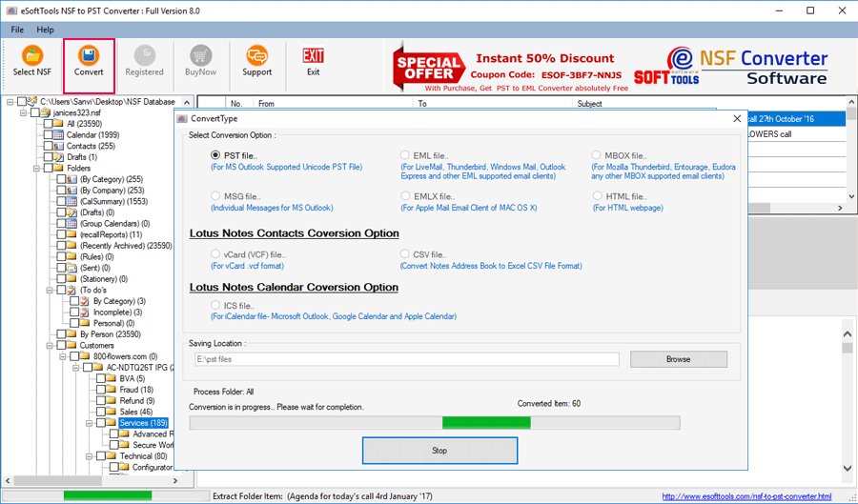
Task: Select the PST file radio option
Action: [215, 155]
